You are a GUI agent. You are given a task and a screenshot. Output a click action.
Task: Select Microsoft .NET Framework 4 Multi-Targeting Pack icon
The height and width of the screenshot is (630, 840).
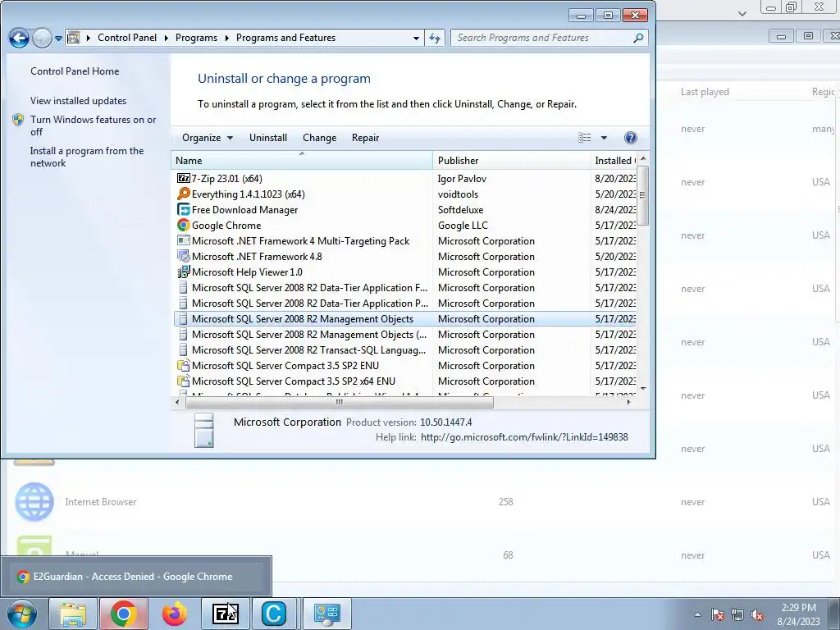tap(183, 240)
